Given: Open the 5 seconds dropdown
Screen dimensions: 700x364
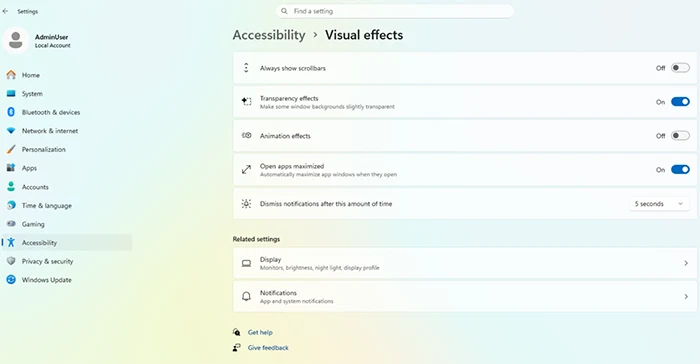Looking at the screenshot, I should (x=659, y=204).
